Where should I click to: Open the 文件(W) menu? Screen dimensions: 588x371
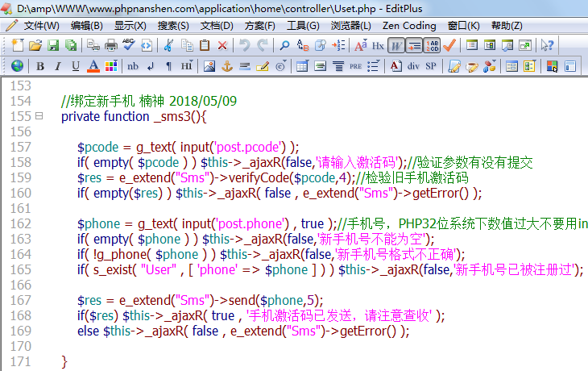(x=42, y=26)
